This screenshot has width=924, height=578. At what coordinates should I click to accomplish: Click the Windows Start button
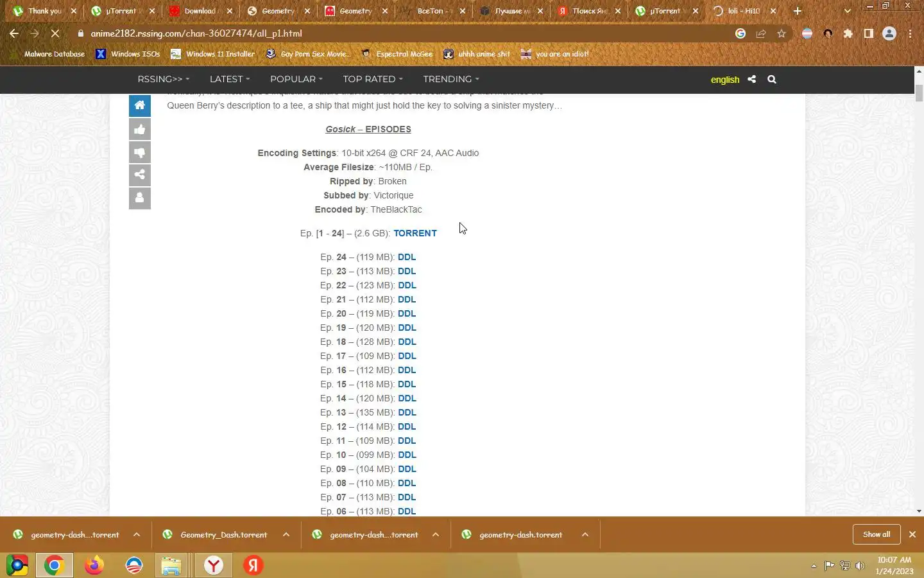click(17, 565)
